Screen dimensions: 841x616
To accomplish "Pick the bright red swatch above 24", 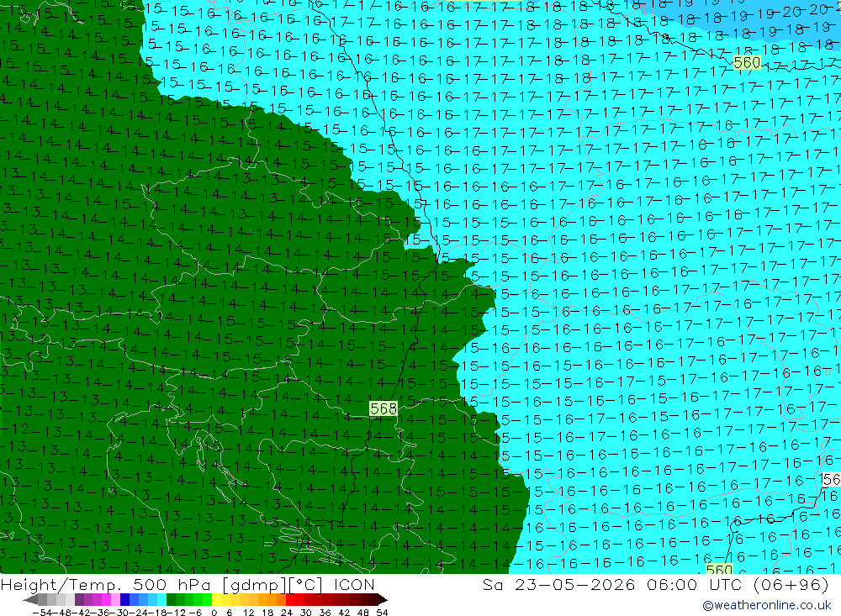I will tap(289, 600).
